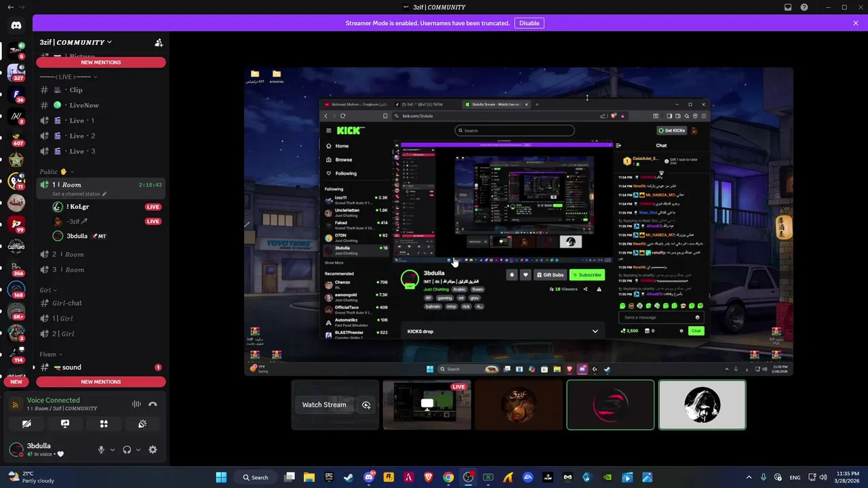Screen dimensions: 868x488
Task: Go back with the title bar arrow
Action: 10,7
